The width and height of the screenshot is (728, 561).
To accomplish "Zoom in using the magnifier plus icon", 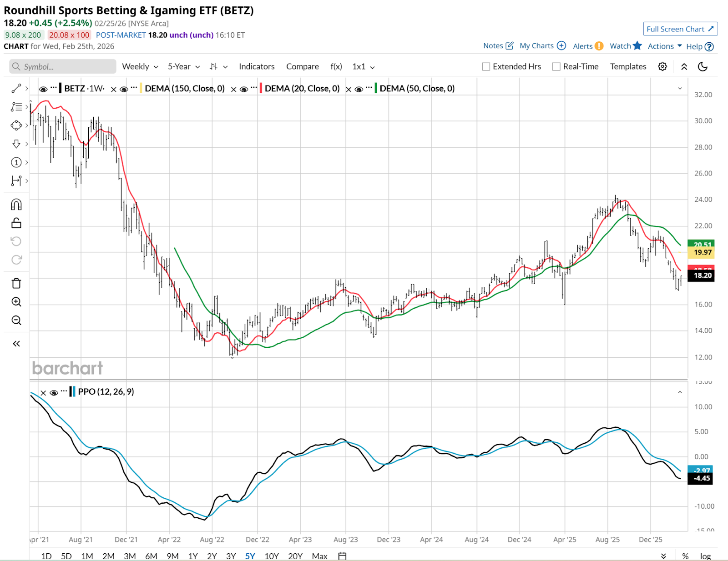I will 16,302.
